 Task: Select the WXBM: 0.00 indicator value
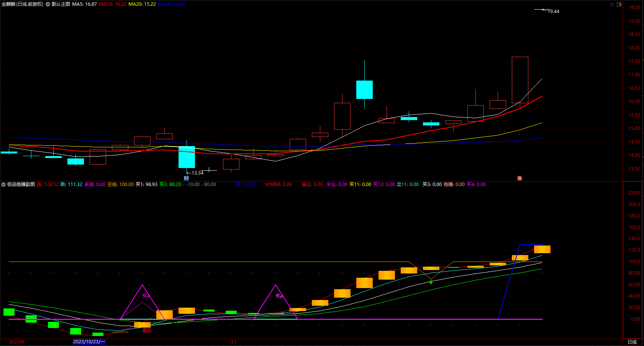tap(278, 185)
